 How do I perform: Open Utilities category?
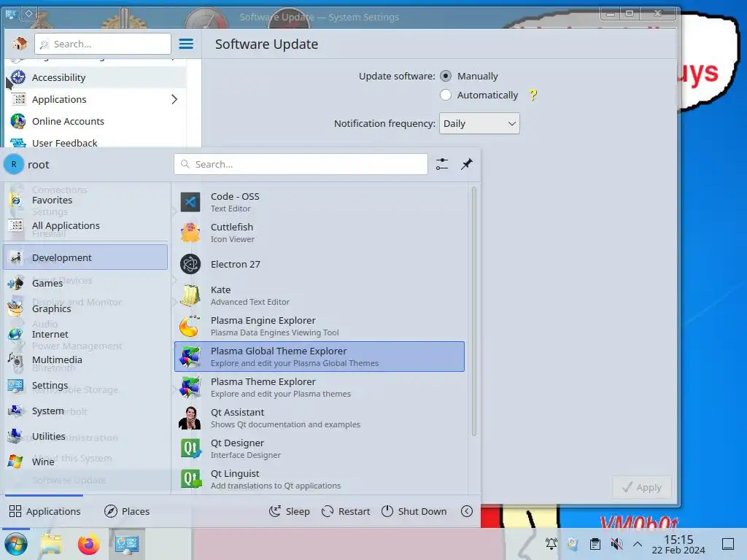point(86,436)
